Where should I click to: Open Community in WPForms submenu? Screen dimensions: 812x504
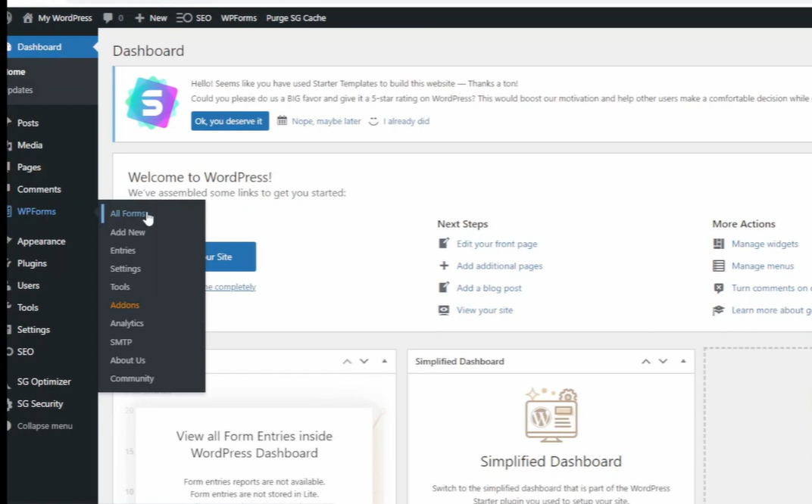pos(132,378)
